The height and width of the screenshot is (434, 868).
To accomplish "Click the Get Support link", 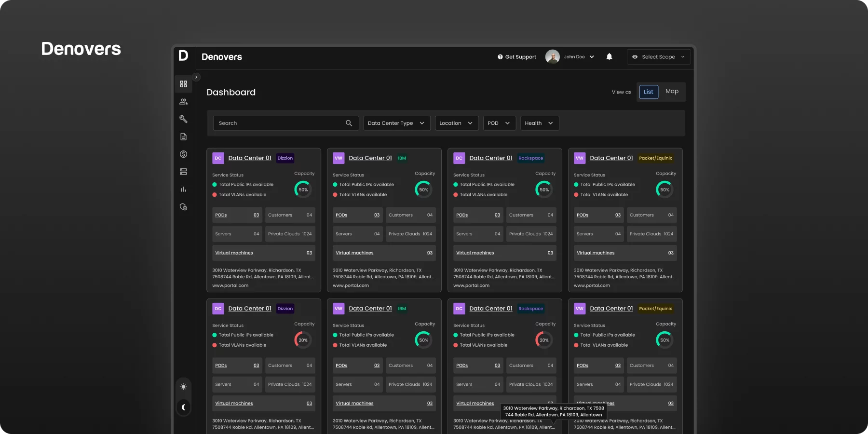I will click(516, 57).
